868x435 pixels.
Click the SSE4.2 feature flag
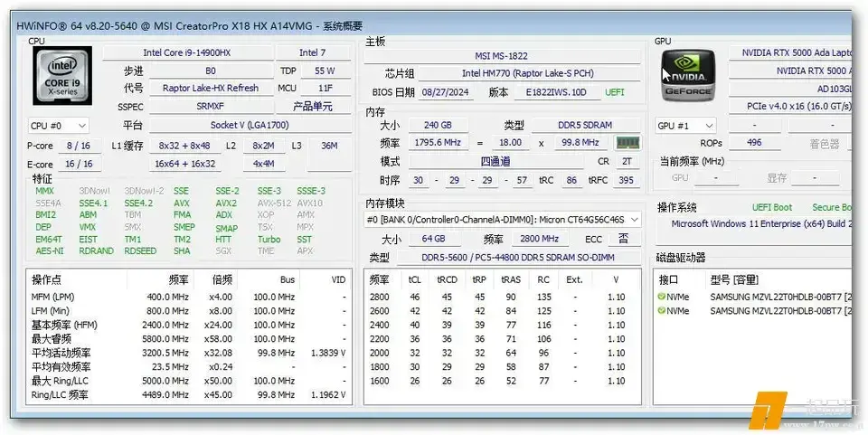tap(138, 203)
